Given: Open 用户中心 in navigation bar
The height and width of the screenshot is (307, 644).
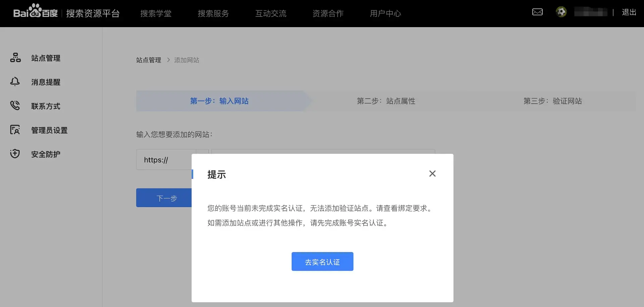Looking at the screenshot, I should click(385, 13).
